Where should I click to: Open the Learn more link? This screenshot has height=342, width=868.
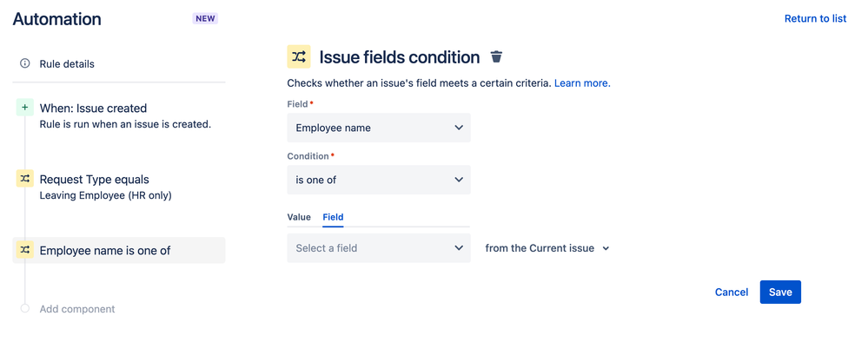[582, 83]
